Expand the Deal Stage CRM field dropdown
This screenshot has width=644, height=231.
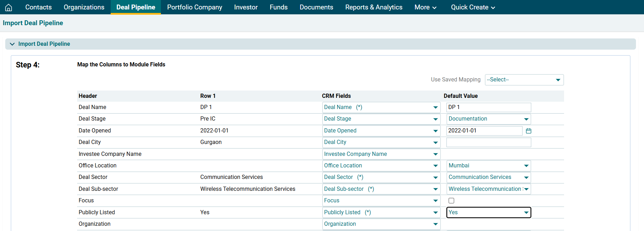[x=381, y=119]
